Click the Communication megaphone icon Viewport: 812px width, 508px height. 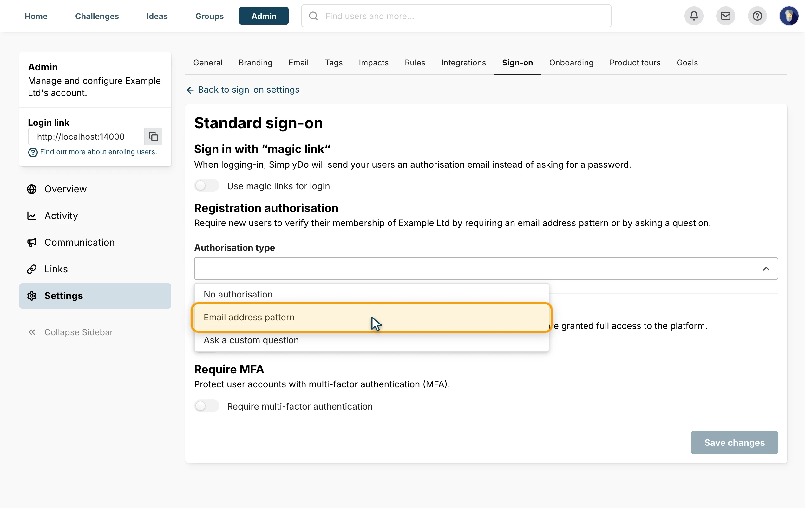32,243
